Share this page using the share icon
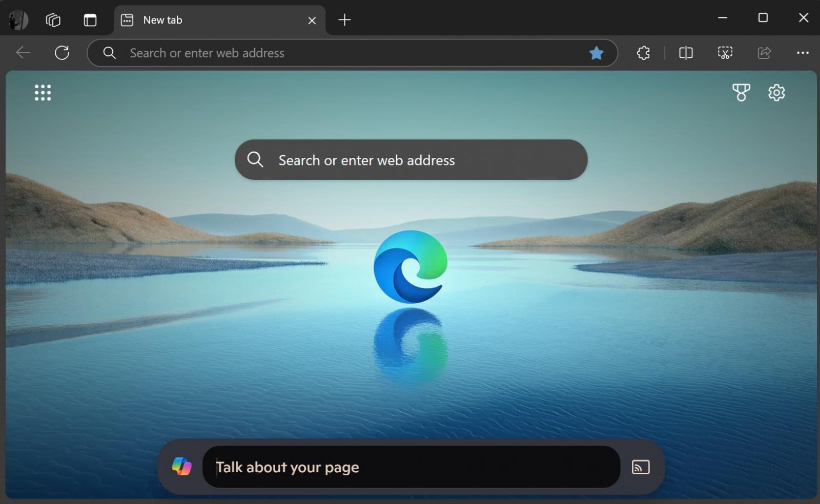Screen dimensions: 820x504 (x=764, y=53)
